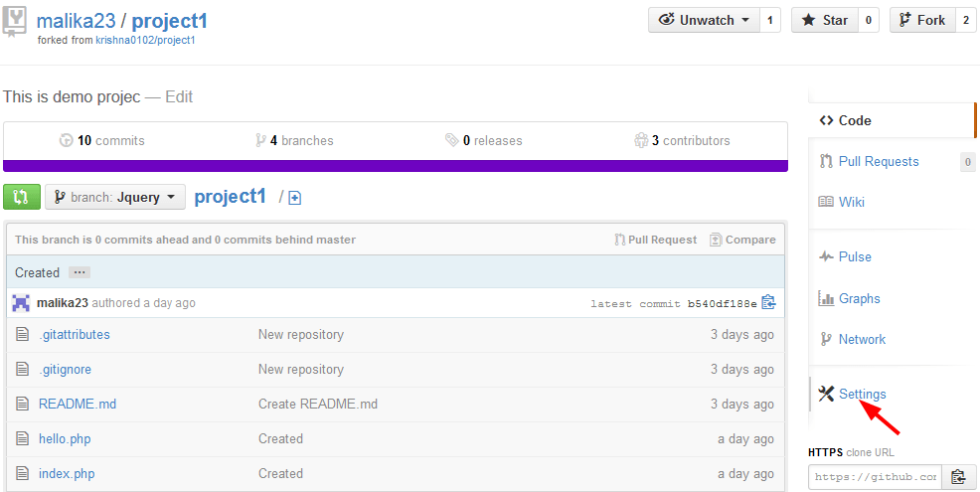Open the Network tab
980x492 pixels.
coord(862,340)
